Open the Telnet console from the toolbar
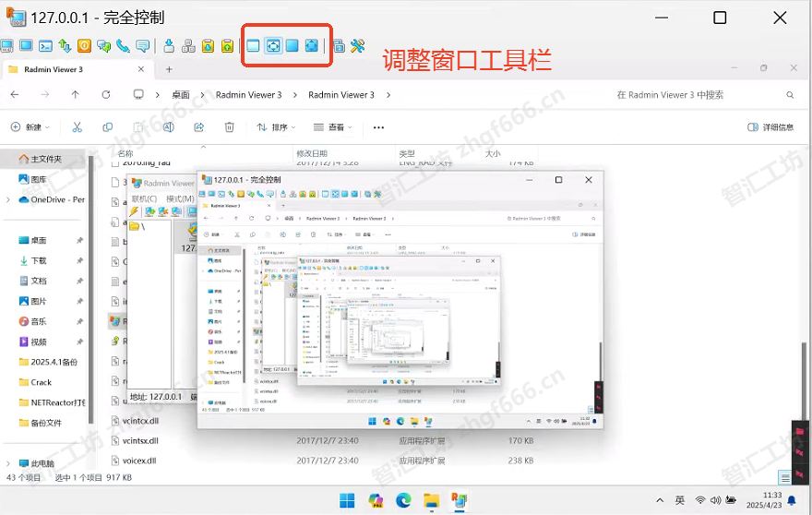812x515 pixels. coord(45,46)
